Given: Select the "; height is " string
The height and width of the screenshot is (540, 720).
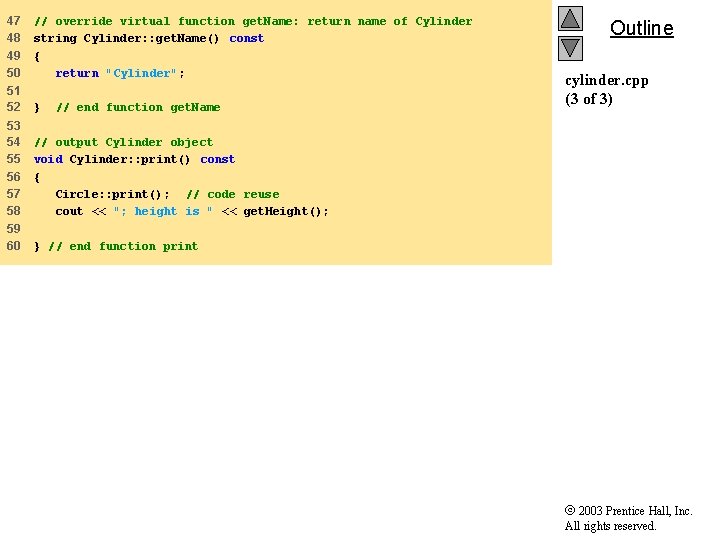Looking at the screenshot, I should tap(163, 212).
